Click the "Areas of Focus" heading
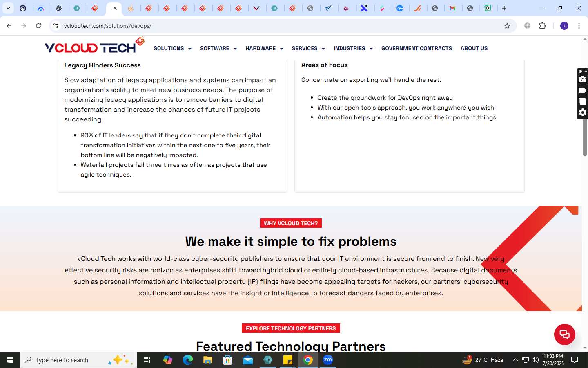The height and width of the screenshot is (368, 588). (325, 65)
